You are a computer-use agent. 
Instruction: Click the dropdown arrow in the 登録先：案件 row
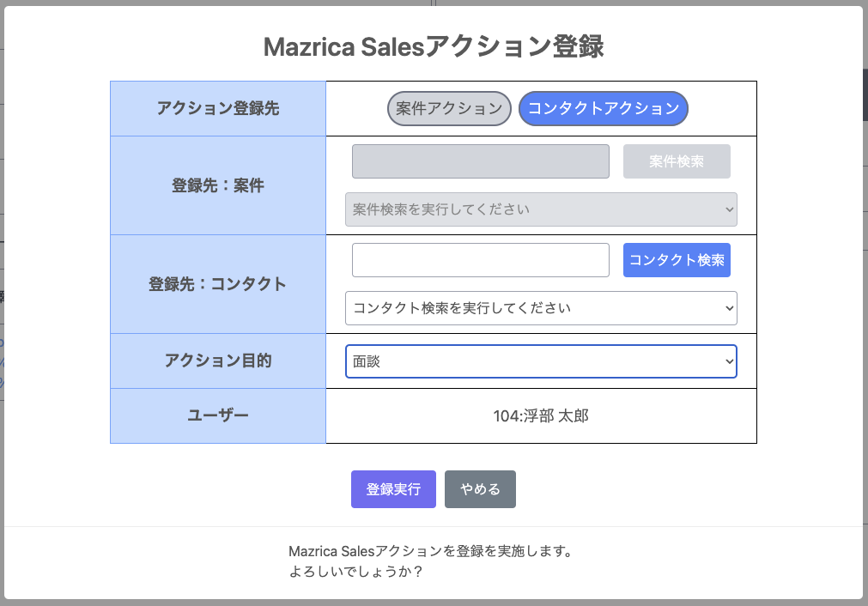pos(727,209)
